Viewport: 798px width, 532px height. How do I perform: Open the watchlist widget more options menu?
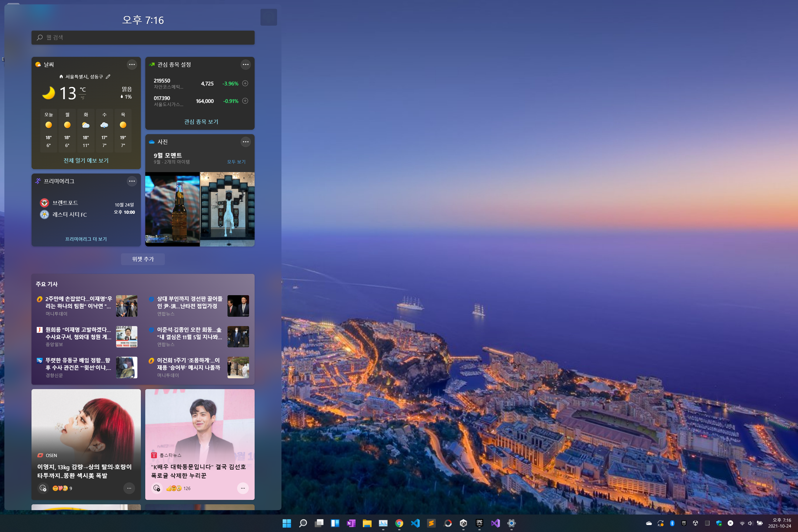click(245, 64)
